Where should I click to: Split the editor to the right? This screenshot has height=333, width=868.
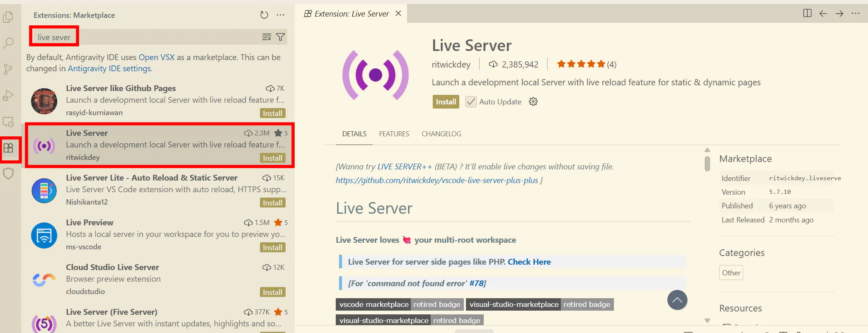click(x=807, y=13)
